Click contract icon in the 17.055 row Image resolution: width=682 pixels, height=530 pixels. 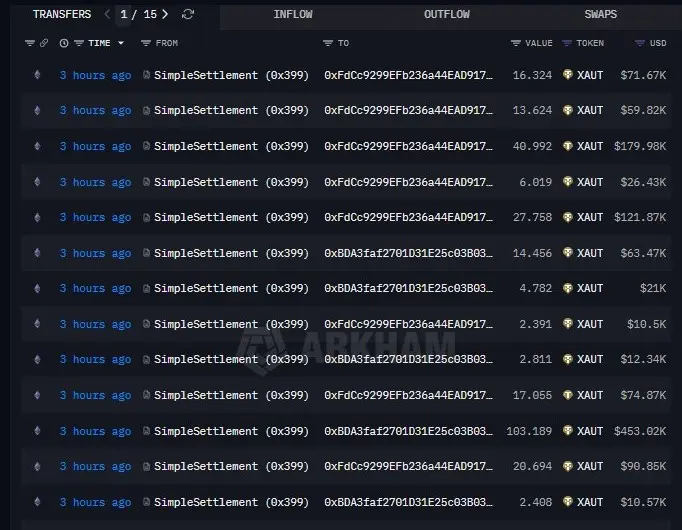coord(147,395)
